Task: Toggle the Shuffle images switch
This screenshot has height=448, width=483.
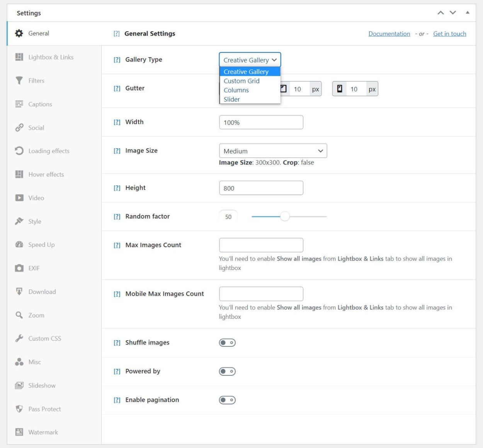Action: coord(227,343)
